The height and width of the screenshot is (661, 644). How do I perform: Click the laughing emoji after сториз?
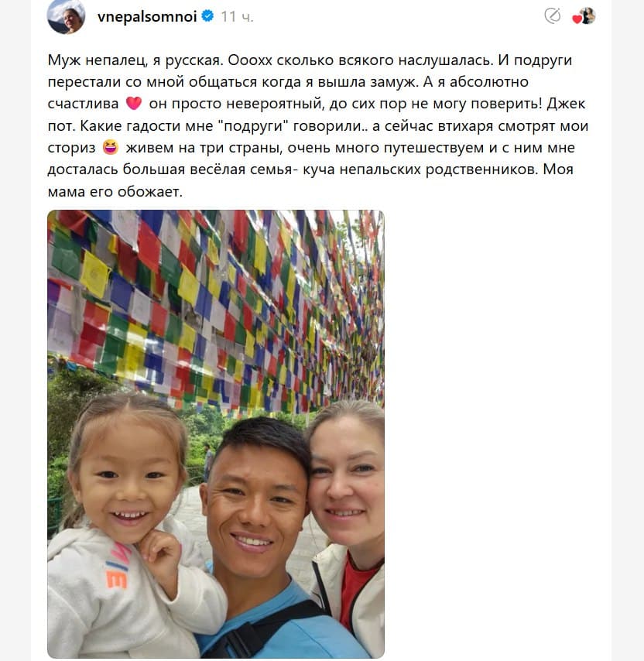(x=111, y=147)
